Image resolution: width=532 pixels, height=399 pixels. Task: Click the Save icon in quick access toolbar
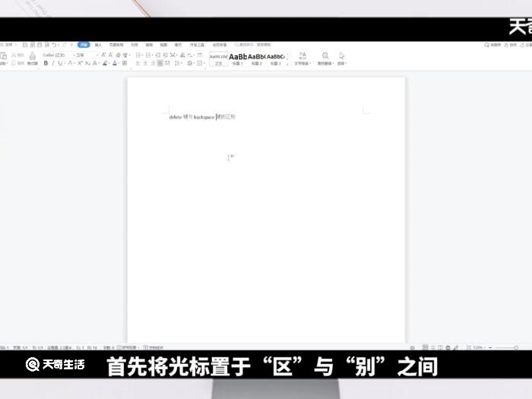(x=25, y=45)
